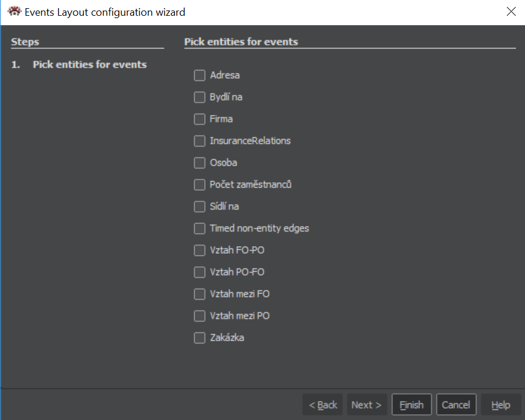This screenshot has height=420, width=525.
Task: Select InsuranceRelations entity checkbox
Action: tap(199, 141)
